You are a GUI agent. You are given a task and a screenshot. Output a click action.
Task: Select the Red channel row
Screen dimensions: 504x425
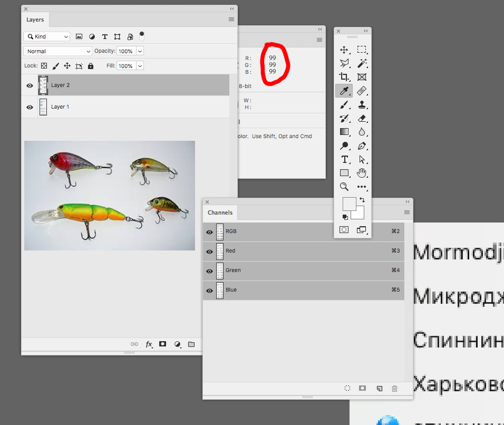click(304, 252)
